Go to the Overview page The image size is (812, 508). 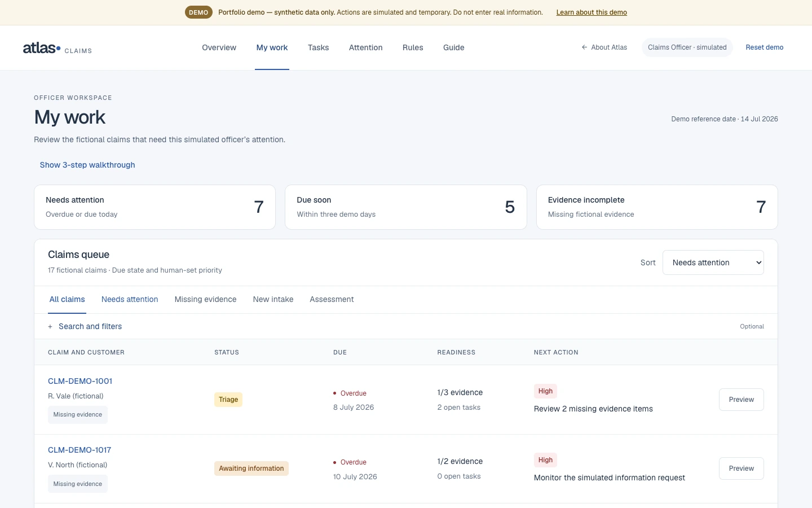tap(219, 47)
